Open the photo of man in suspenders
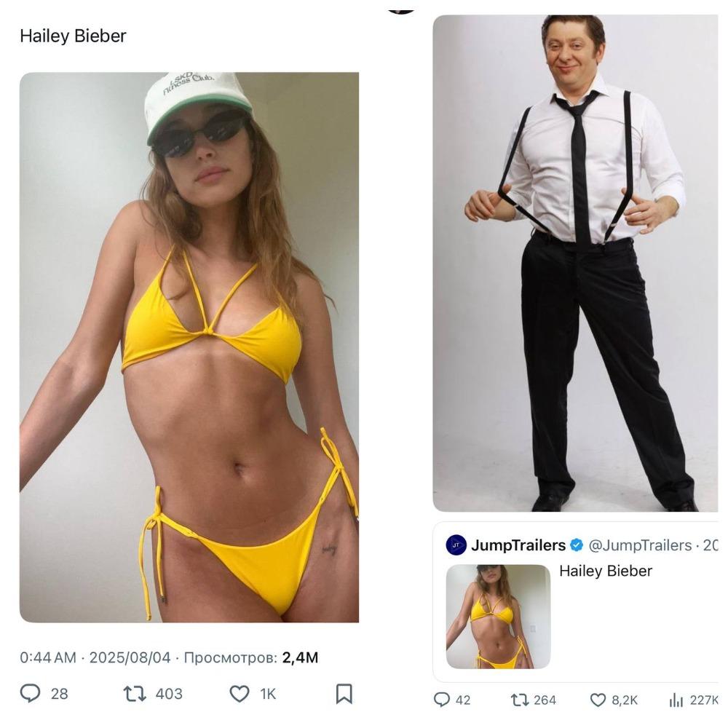This screenshot has height=728, width=728. pyautogui.click(x=575, y=262)
